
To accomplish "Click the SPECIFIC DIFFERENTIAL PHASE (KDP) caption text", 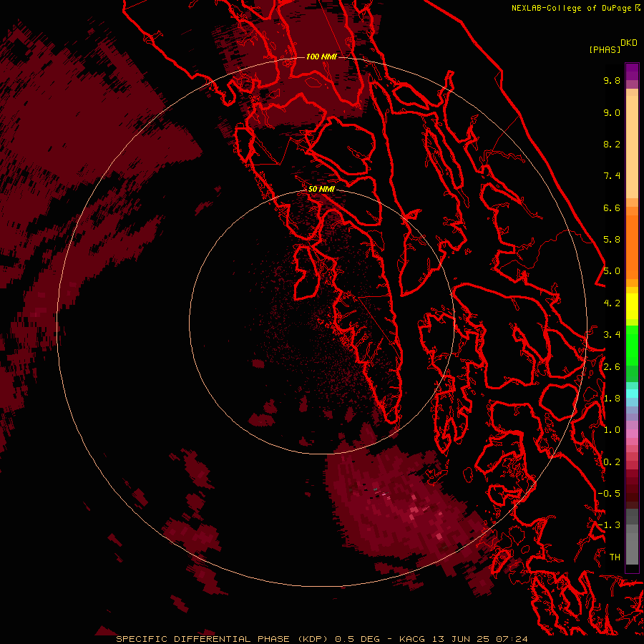I will [x=223, y=639].
